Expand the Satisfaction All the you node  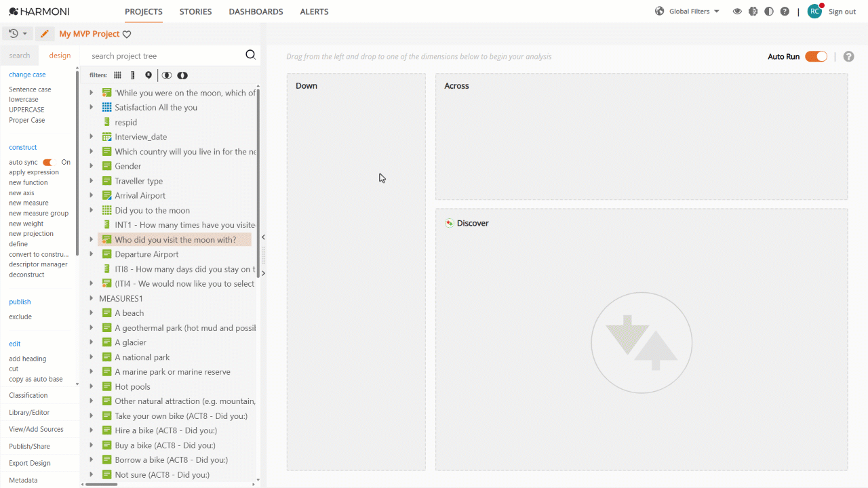(92, 107)
